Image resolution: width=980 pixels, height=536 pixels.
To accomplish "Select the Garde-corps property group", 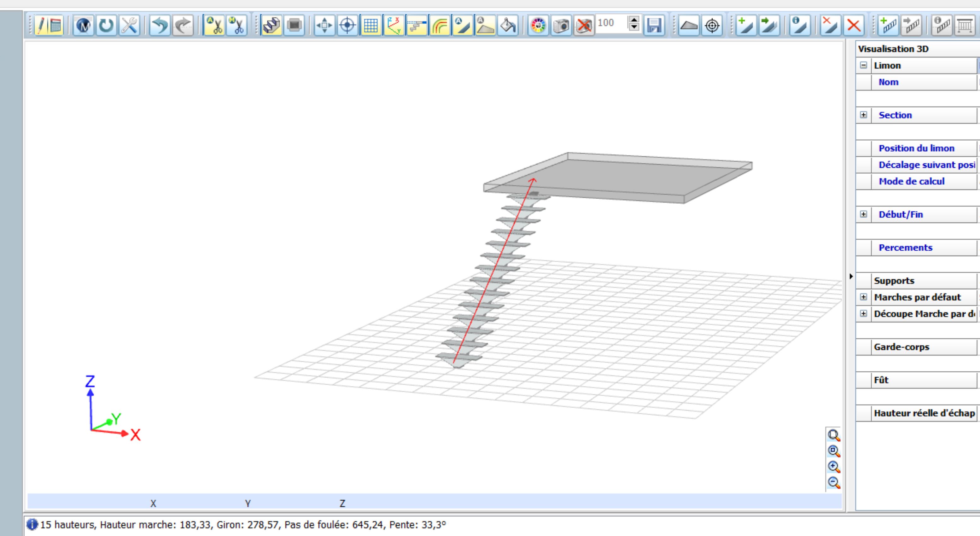I will (x=918, y=347).
